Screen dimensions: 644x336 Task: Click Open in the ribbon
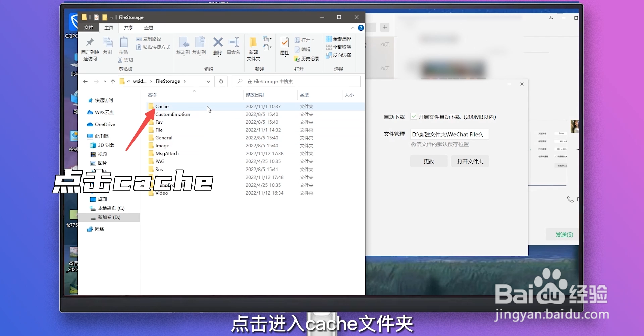[x=305, y=40]
